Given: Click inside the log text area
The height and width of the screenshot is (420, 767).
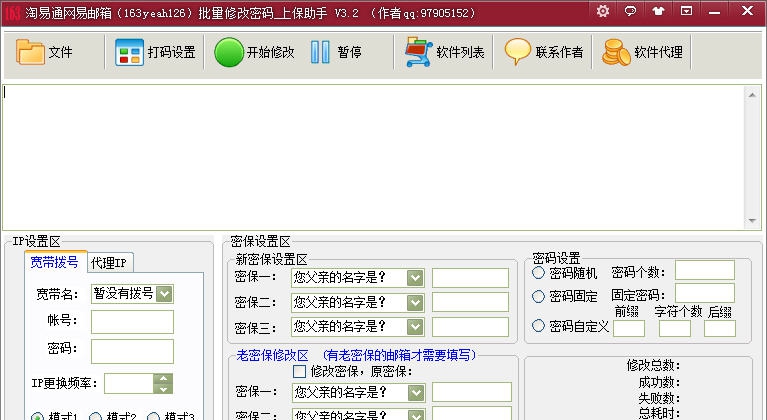Looking at the screenshot, I should pyautogui.click(x=373, y=157).
